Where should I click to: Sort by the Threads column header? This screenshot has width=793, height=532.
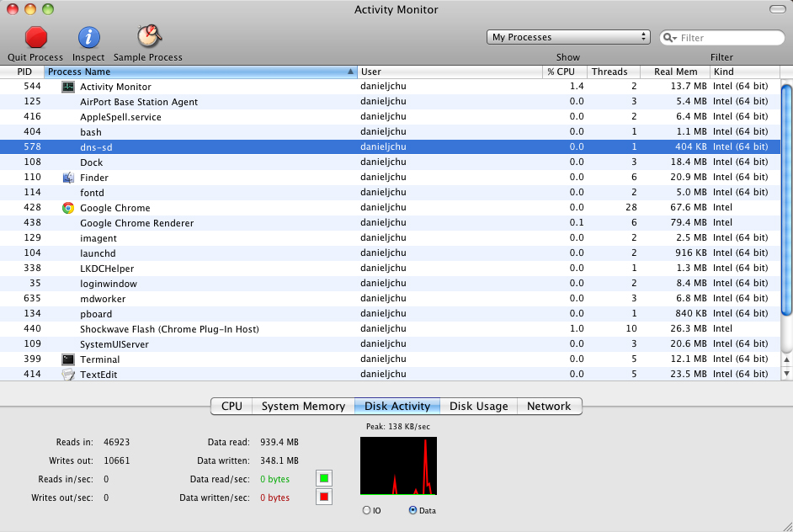(x=614, y=72)
